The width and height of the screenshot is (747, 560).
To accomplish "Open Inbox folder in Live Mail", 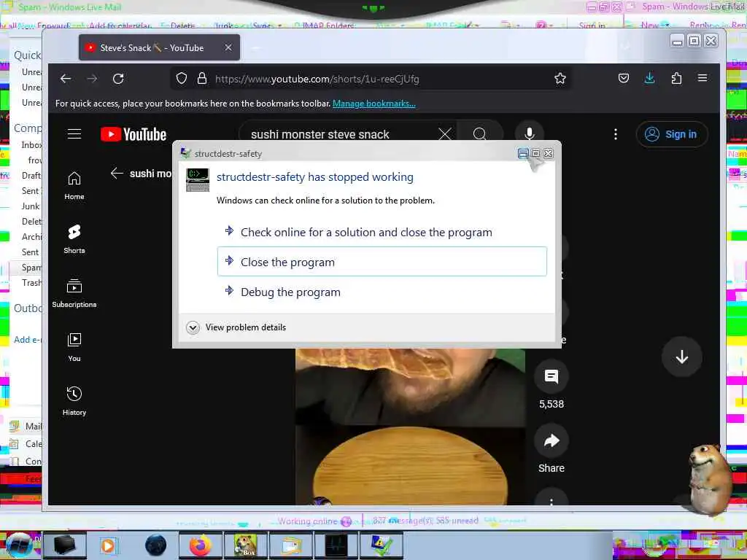I will pyautogui.click(x=31, y=145).
